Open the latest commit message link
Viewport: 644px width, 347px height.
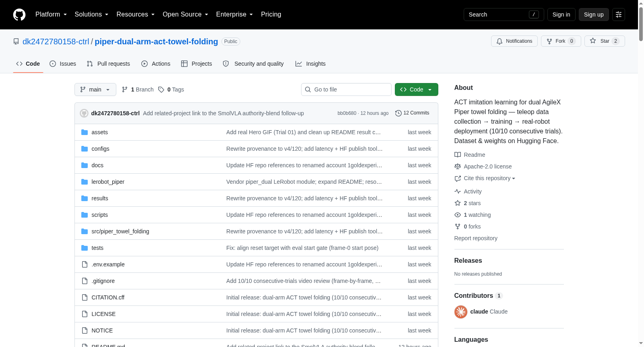(223, 113)
